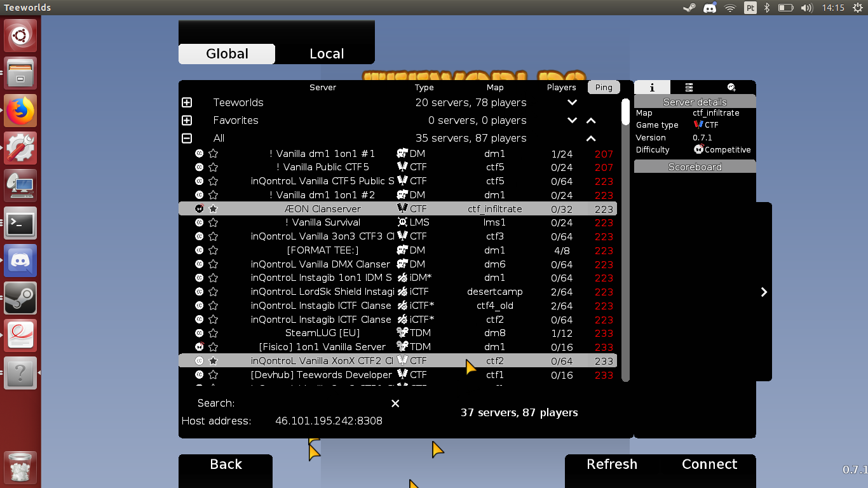Click the Steam tray icon in top panel
The width and height of the screenshot is (868, 488).
(x=689, y=8)
